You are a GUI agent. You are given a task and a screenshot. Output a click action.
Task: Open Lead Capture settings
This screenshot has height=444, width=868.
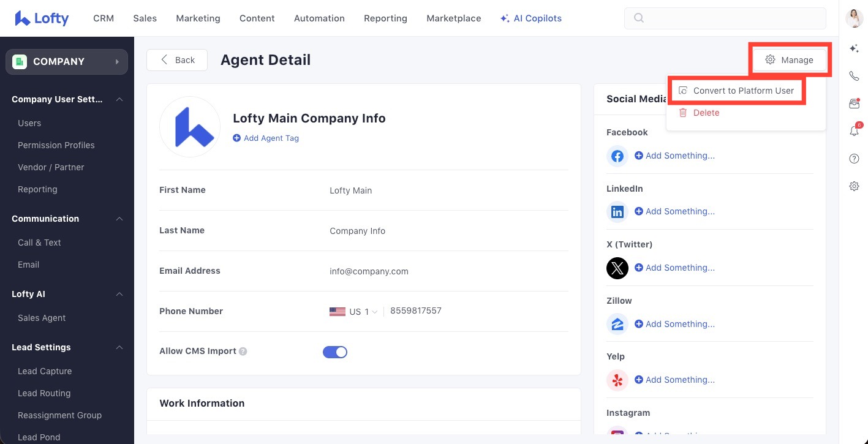point(45,371)
